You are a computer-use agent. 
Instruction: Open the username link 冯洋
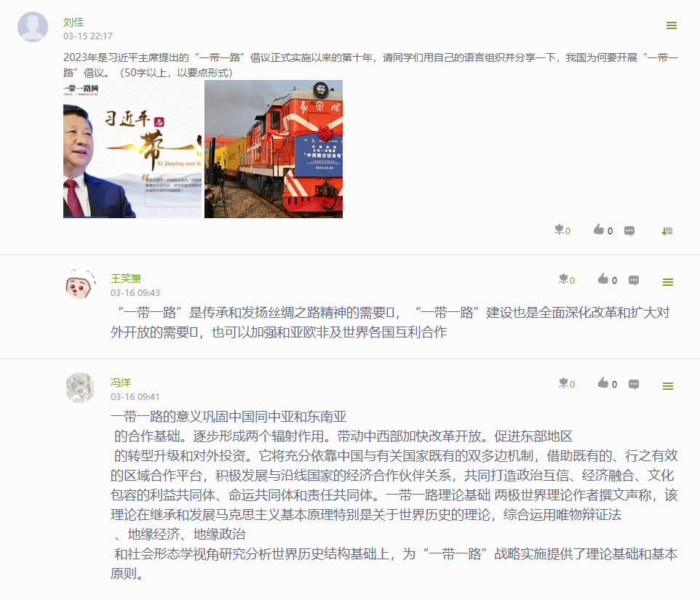click(x=121, y=383)
